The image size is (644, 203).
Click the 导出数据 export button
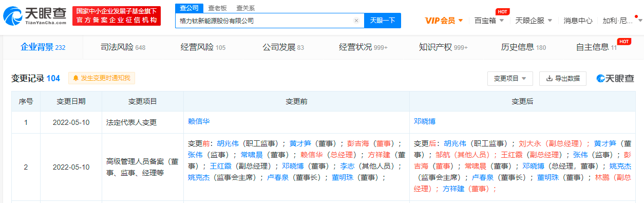point(563,78)
